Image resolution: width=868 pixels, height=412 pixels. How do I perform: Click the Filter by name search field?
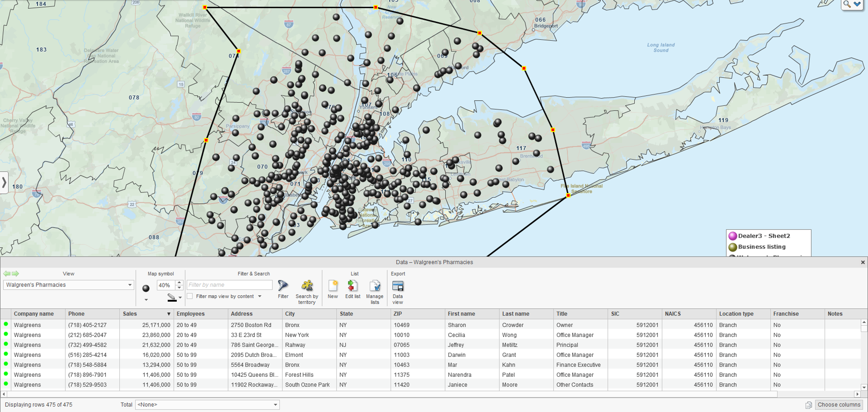229,285
